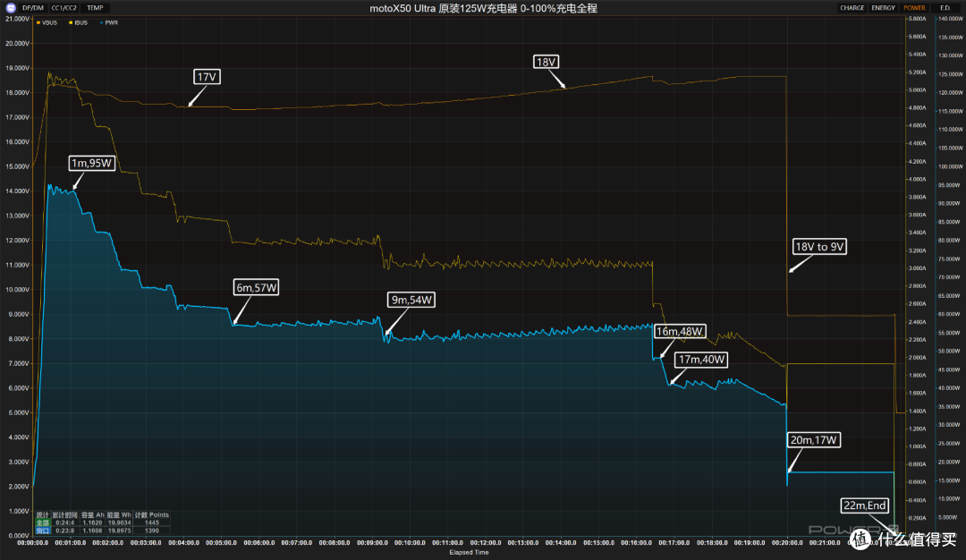The height and width of the screenshot is (560, 966).
Task: Click the 21.000V voltage axis label
Action: (x=17, y=19)
